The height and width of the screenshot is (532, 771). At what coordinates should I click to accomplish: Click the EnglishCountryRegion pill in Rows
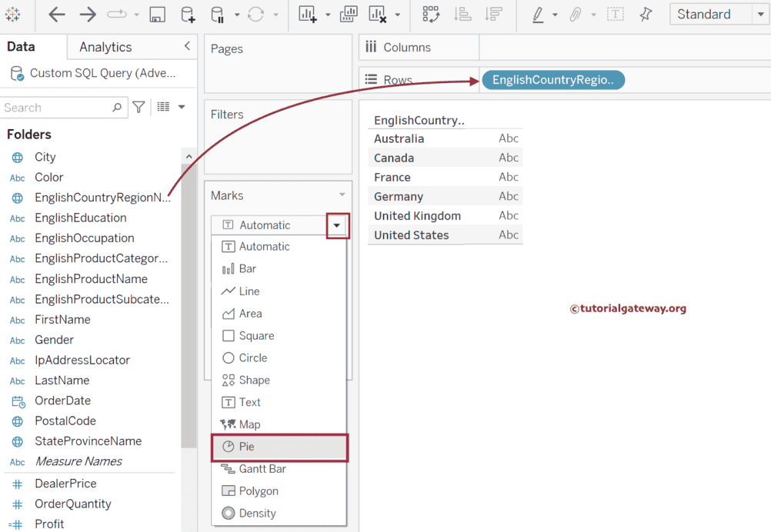pos(552,80)
